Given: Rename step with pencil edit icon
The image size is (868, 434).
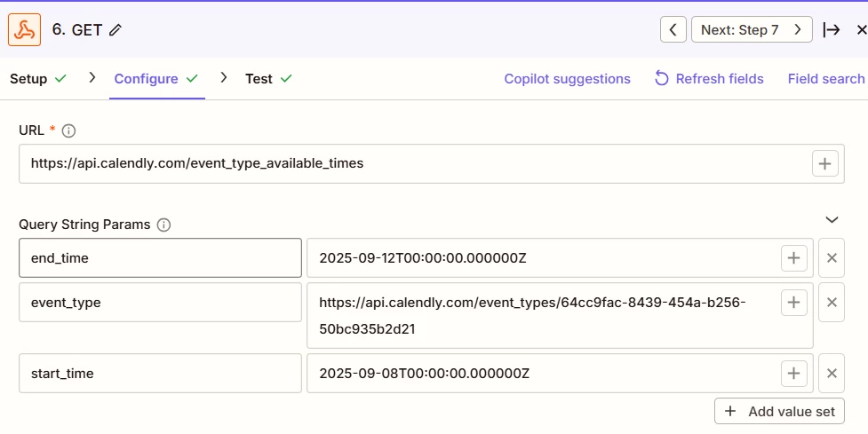Looking at the screenshot, I should 115,30.
